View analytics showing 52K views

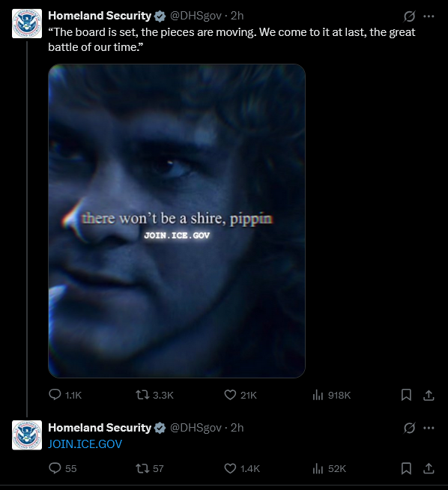coord(330,468)
